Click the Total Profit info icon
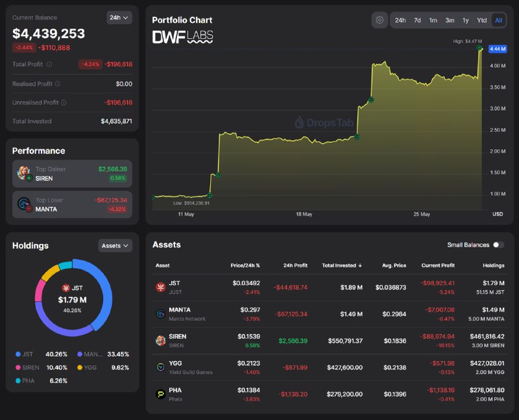This screenshot has width=519, height=420. [49, 64]
